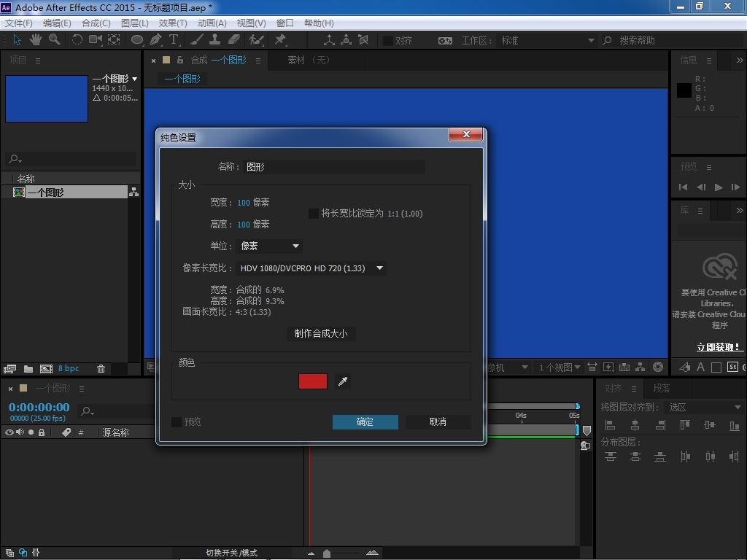Screen dimensions: 747x560
Task: Select the Horizontal Type tool
Action: [174, 40]
